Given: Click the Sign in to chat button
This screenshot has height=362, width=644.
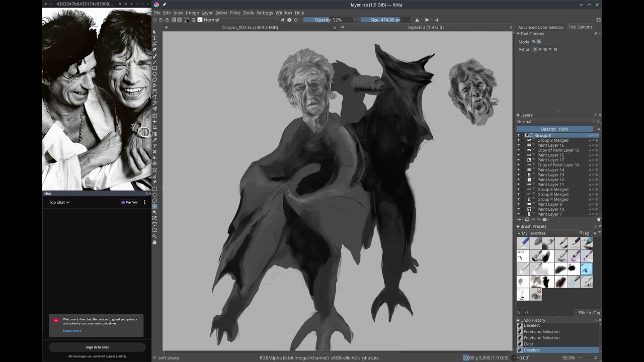Looking at the screenshot, I should 97,347.
